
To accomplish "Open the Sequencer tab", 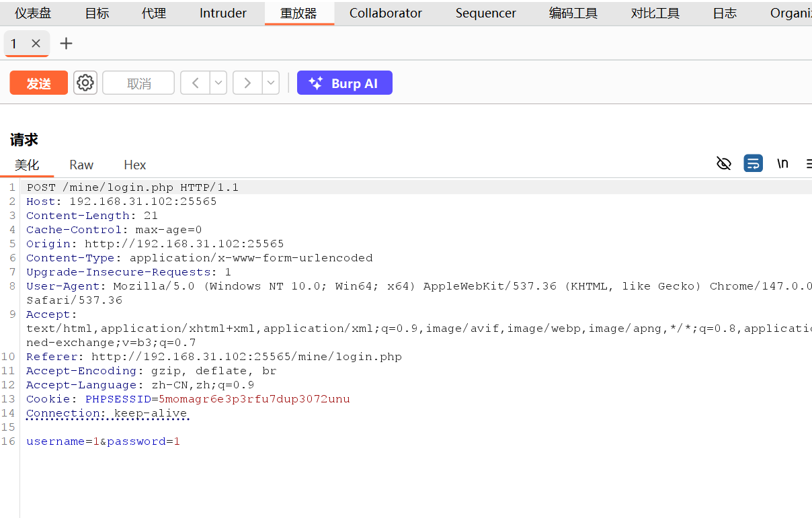I will tap(486, 13).
